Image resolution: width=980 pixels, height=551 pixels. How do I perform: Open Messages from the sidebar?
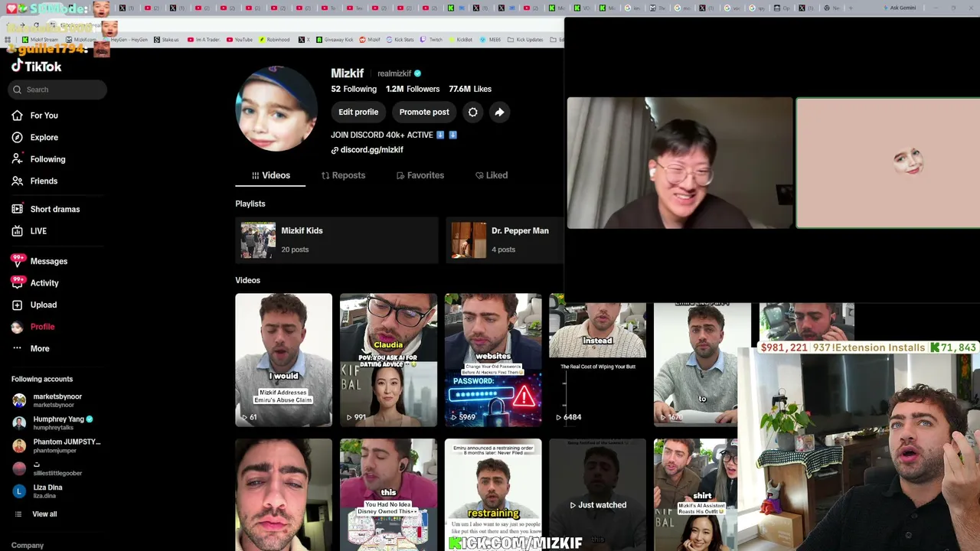pos(40,261)
